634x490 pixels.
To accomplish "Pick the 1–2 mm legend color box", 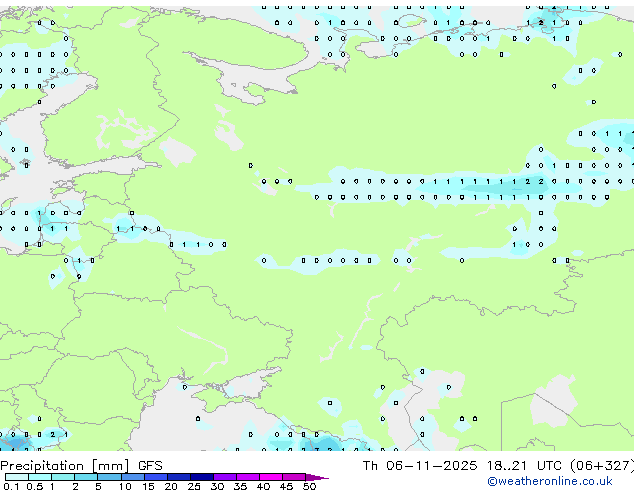I will point(63,477).
